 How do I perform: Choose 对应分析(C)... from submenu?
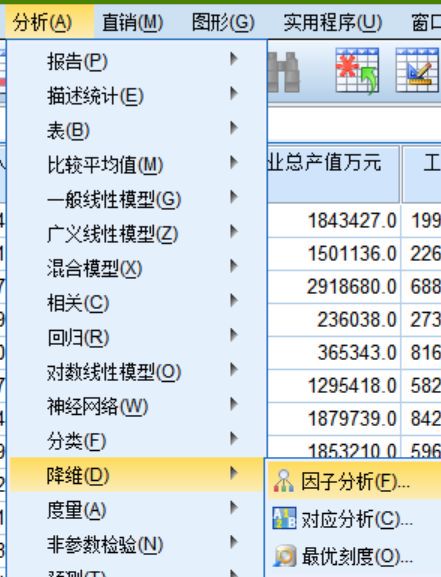coord(357,518)
